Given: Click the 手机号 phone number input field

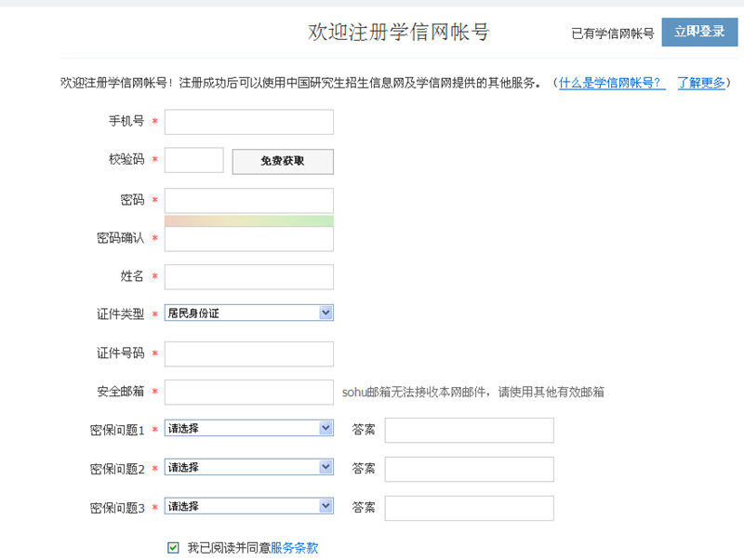Looking at the screenshot, I should (248, 122).
